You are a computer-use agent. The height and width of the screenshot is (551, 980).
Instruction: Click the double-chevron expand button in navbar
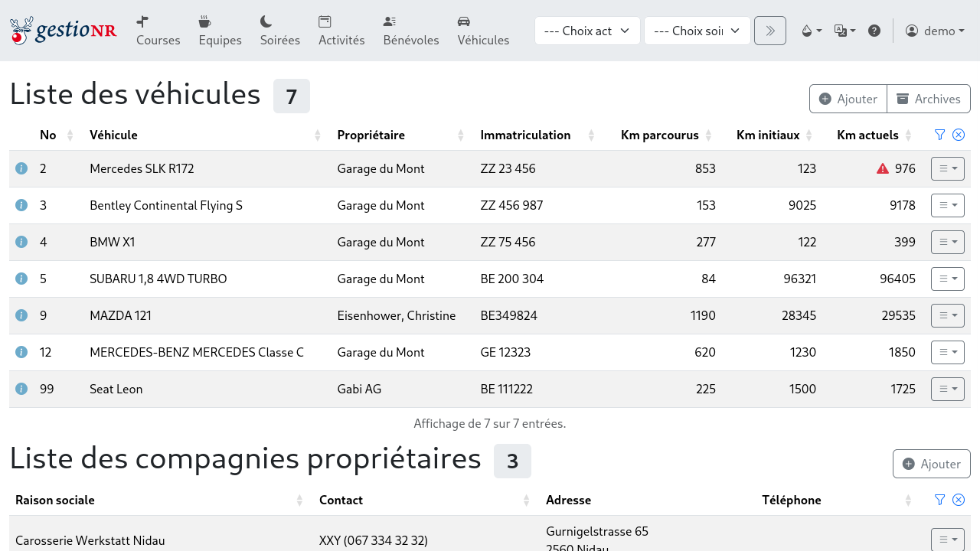pos(769,31)
